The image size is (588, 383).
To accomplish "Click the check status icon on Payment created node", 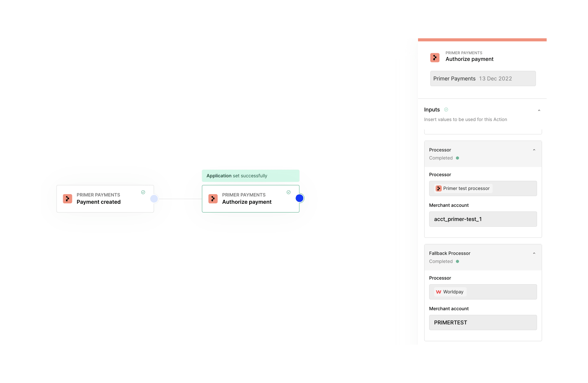I will coord(143,192).
